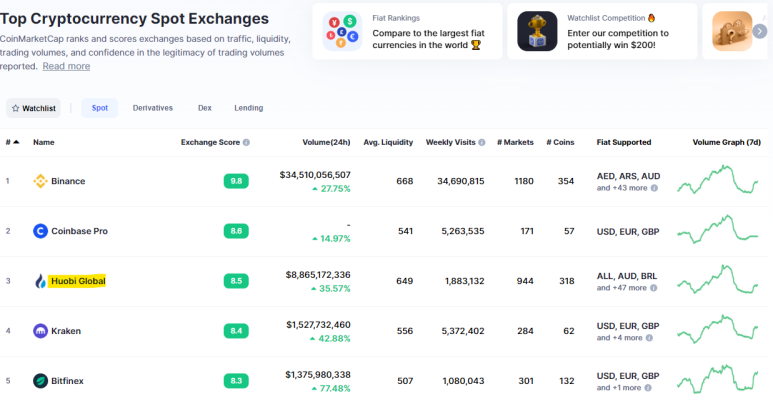Click Huobi's 'and +47 more' fiat text
773x404 pixels.
621,288
